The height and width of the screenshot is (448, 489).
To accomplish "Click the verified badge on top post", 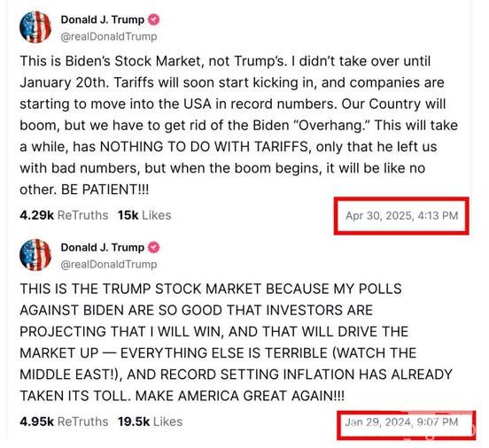I will 153,19.
